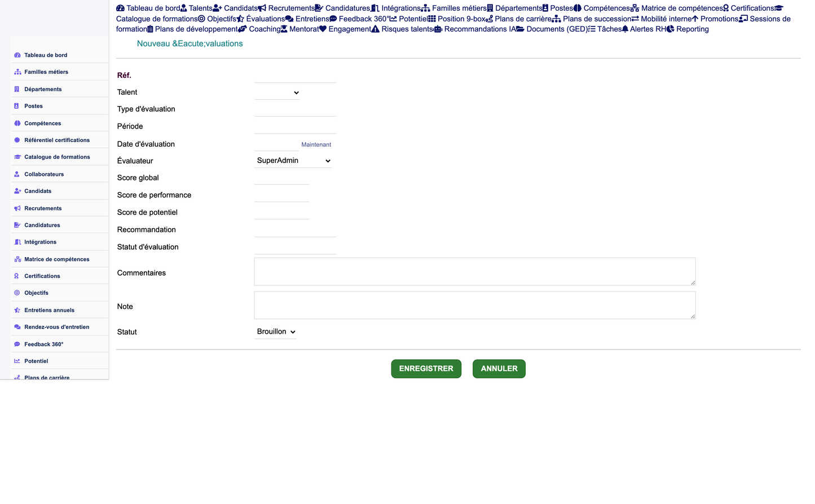The width and height of the screenshot is (815, 504).
Task: Click the Candidats user-plus icon in sidebar
Action: [x=17, y=191]
